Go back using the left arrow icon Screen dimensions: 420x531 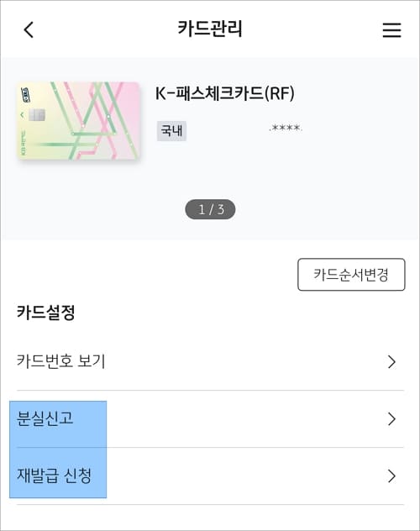click(29, 29)
